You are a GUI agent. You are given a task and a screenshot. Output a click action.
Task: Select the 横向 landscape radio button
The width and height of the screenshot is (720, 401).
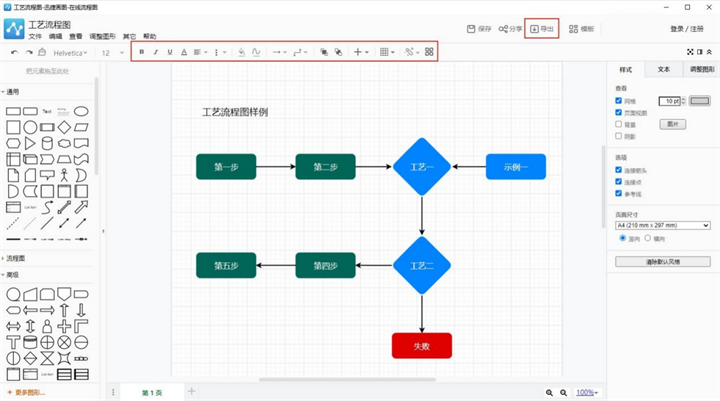(x=647, y=238)
